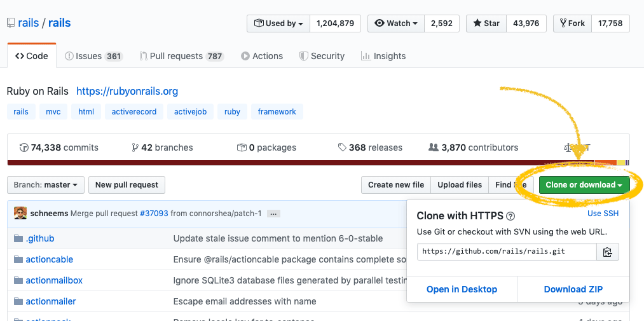
Task: Open the Branch master dropdown
Action: 46,185
